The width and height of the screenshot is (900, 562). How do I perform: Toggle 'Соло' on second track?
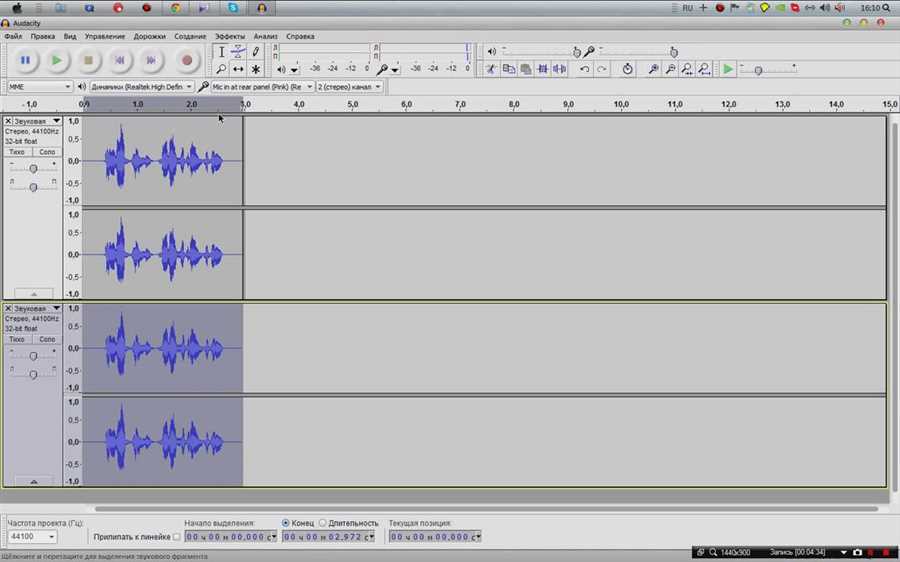click(47, 339)
